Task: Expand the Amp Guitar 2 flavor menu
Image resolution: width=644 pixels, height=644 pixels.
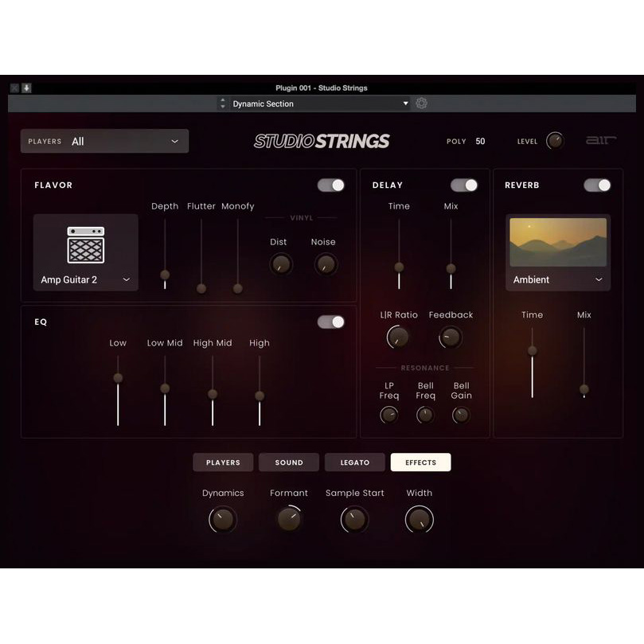Action: [86, 279]
